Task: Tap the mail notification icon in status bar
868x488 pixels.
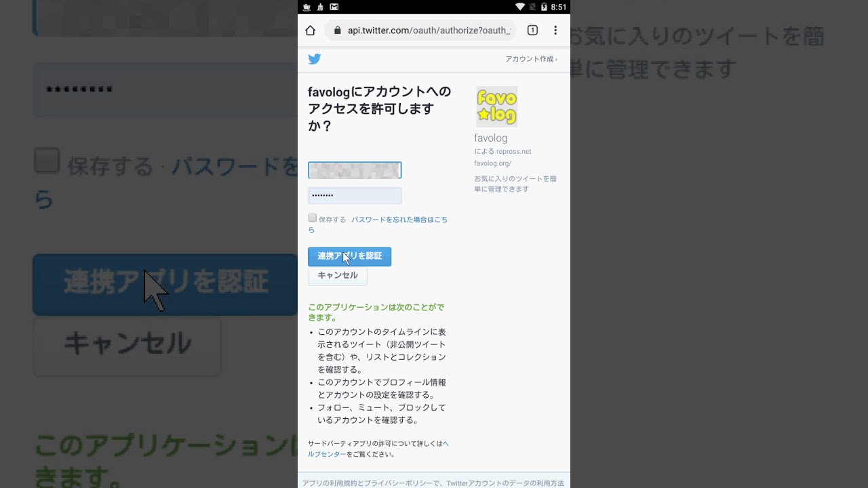Action: (x=334, y=7)
